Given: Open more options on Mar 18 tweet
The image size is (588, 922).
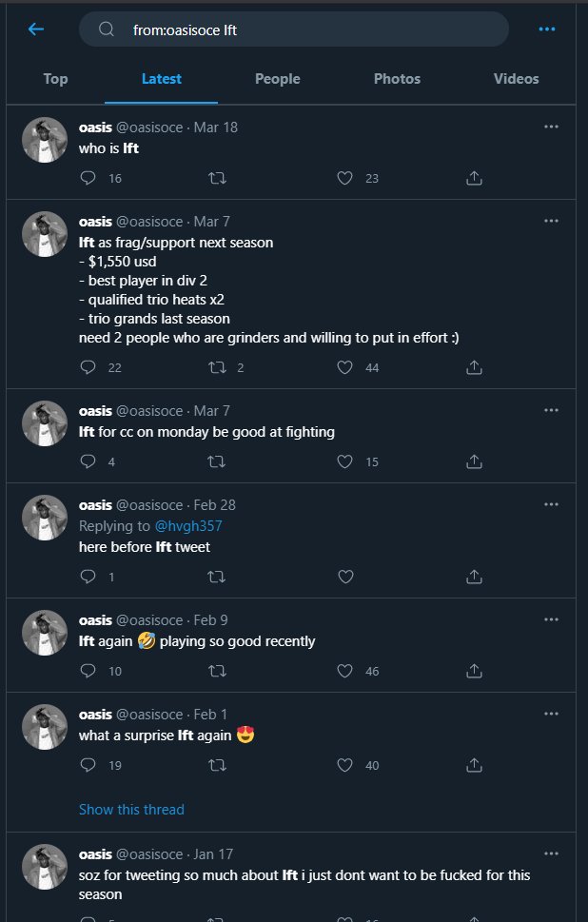Looking at the screenshot, I should (x=551, y=127).
